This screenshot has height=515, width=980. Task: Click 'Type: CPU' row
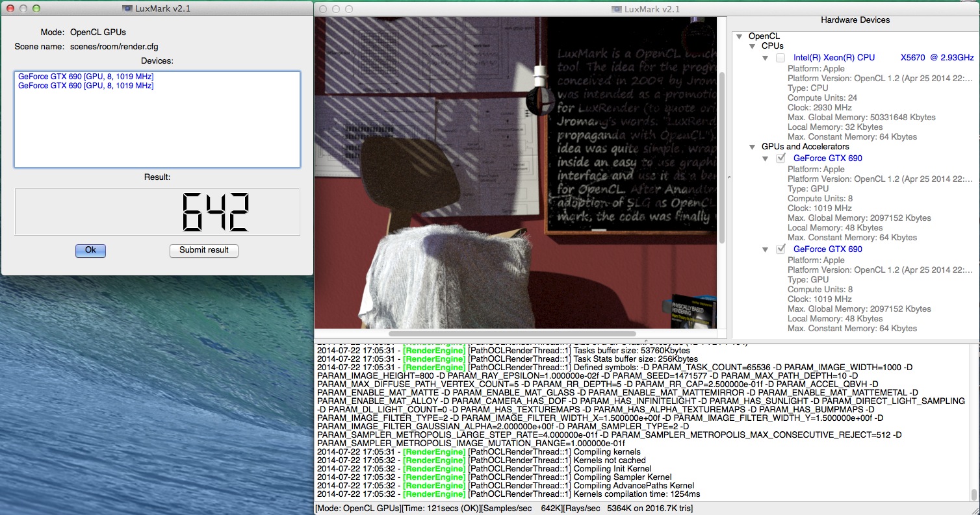[x=808, y=88]
